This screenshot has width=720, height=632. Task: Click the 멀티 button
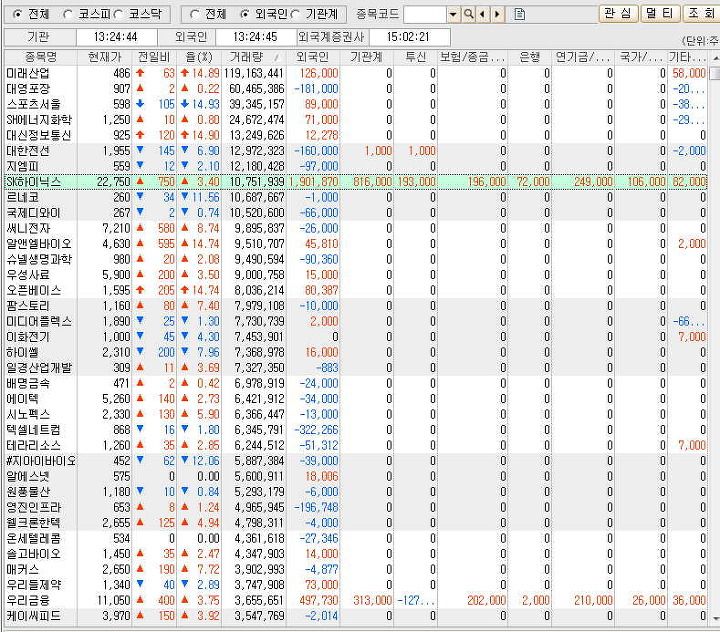(659, 13)
